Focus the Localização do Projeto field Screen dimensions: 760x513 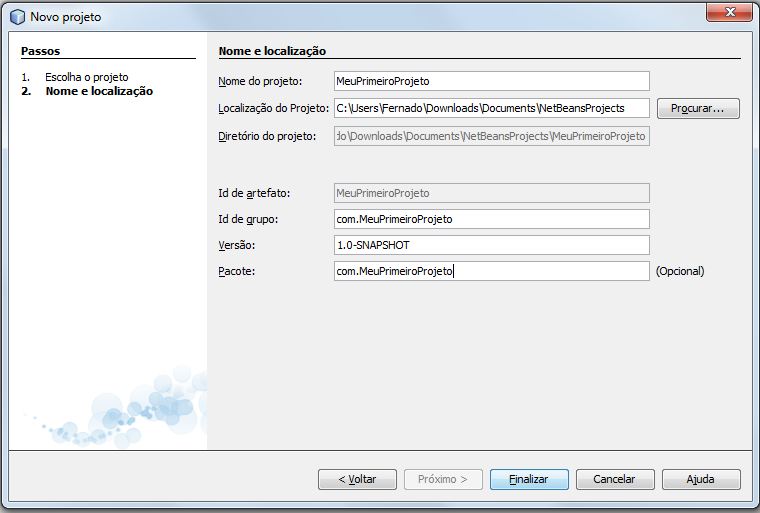(491, 108)
